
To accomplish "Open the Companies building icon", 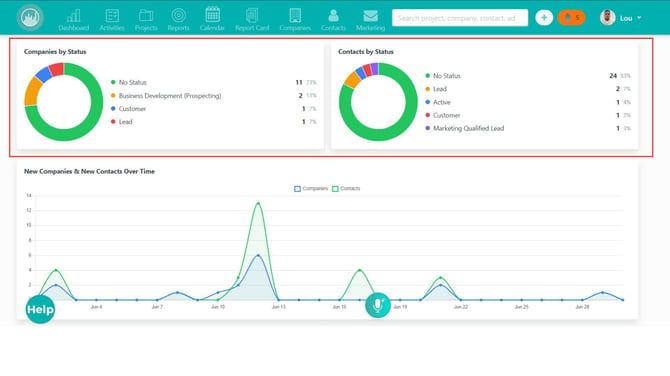I will click(x=295, y=15).
